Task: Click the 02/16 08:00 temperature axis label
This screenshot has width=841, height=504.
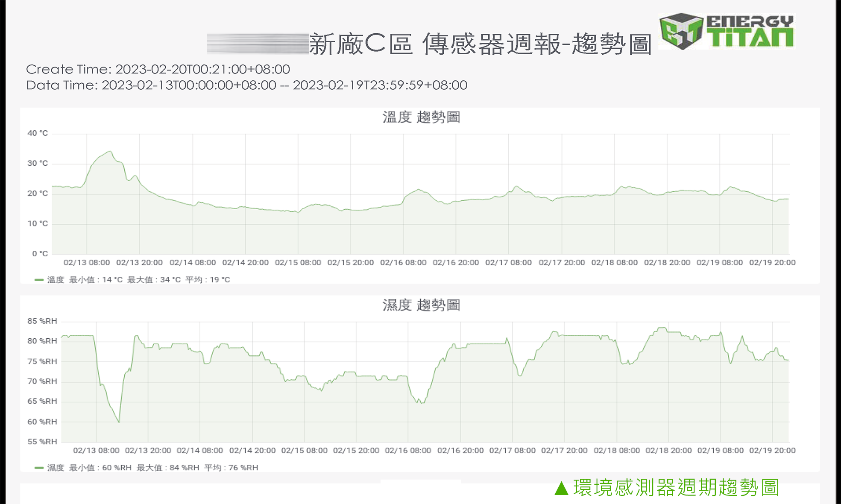Action: tap(403, 263)
